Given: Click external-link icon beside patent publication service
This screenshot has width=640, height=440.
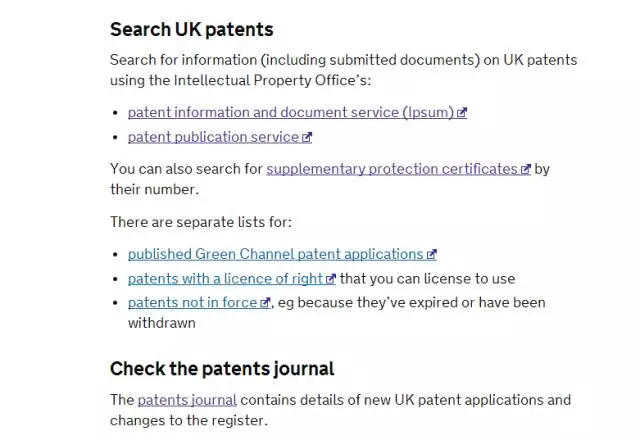Looking at the screenshot, I should point(307,137).
